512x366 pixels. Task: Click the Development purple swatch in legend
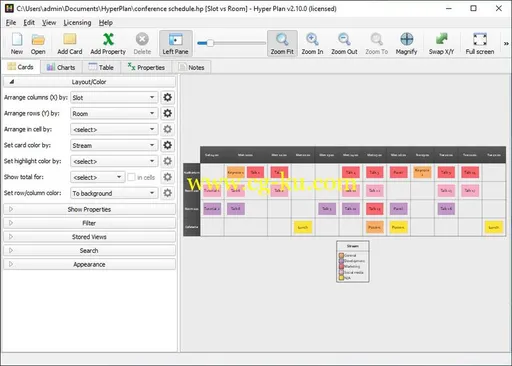[x=341, y=261]
